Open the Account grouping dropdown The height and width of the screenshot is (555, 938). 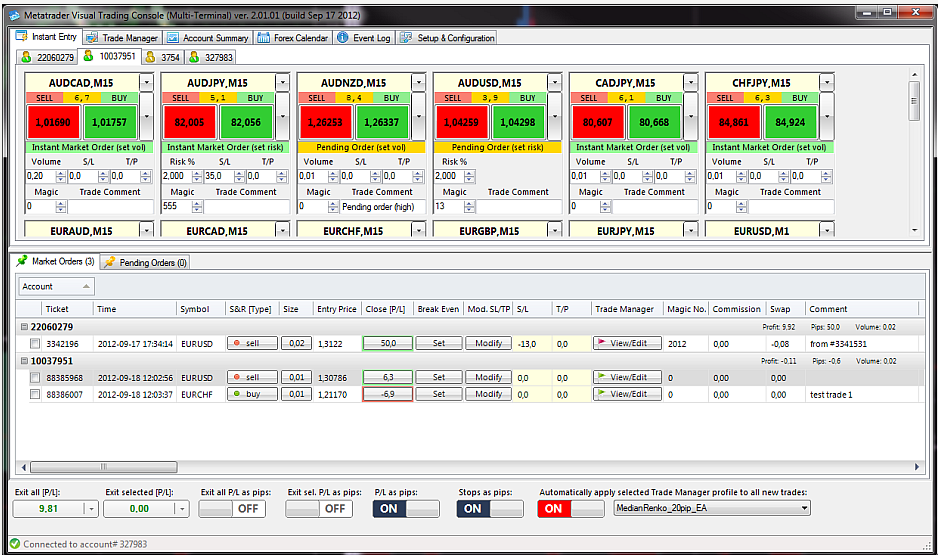tap(56, 286)
